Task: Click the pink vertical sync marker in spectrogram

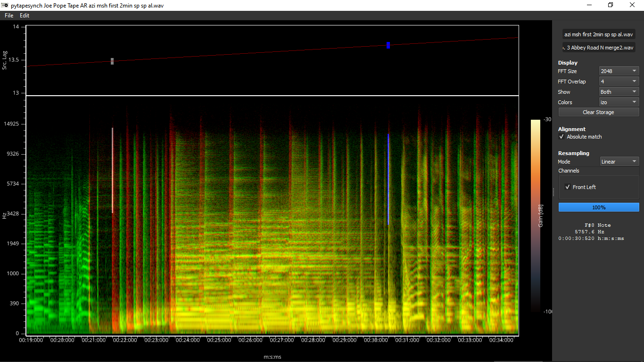Action: click(112, 171)
